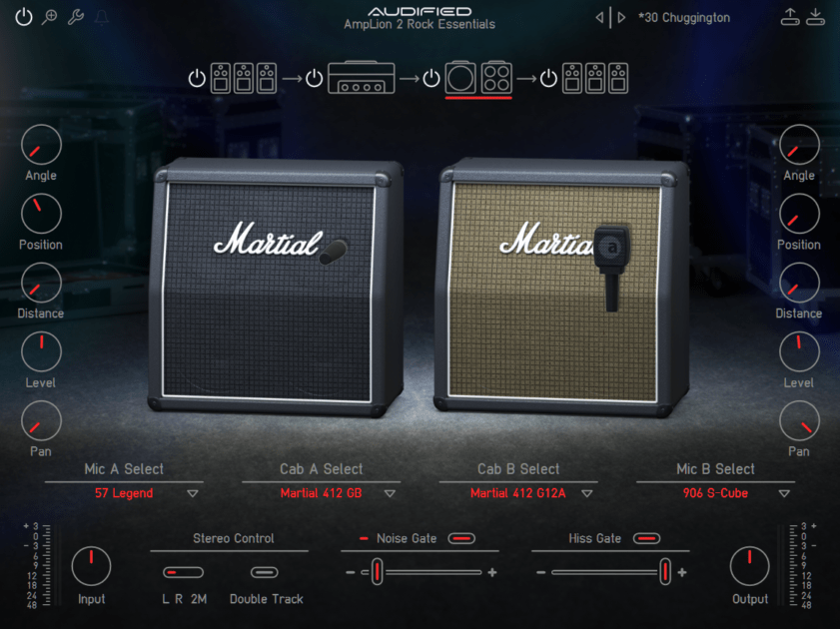Click the notification bell icon
The image size is (840, 629).
click(x=102, y=17)
